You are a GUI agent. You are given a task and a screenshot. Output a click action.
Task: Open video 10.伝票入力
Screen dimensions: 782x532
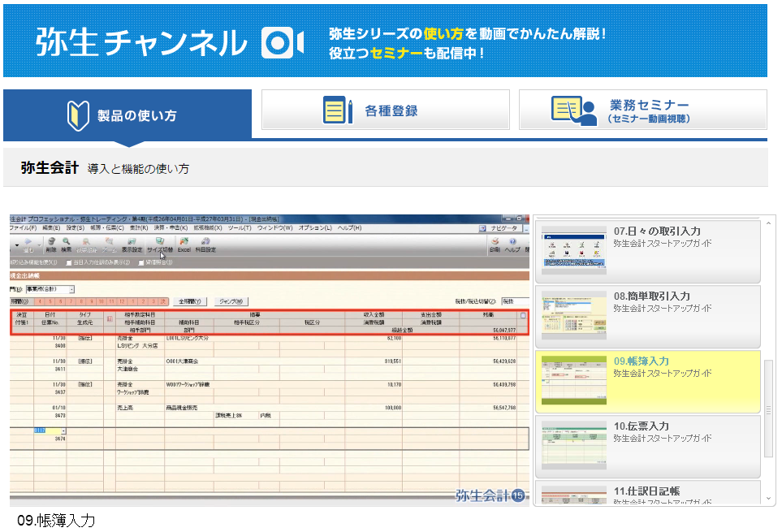[648, 446]
